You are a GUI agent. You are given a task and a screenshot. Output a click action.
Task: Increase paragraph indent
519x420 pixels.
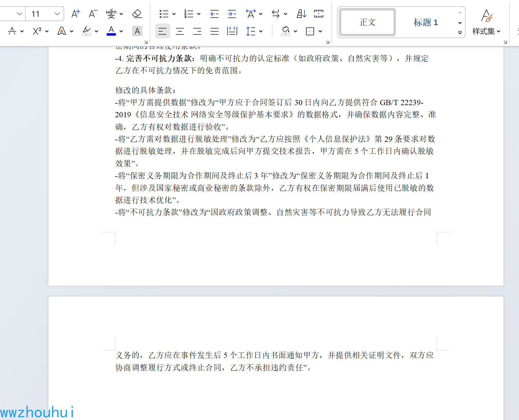232,14
